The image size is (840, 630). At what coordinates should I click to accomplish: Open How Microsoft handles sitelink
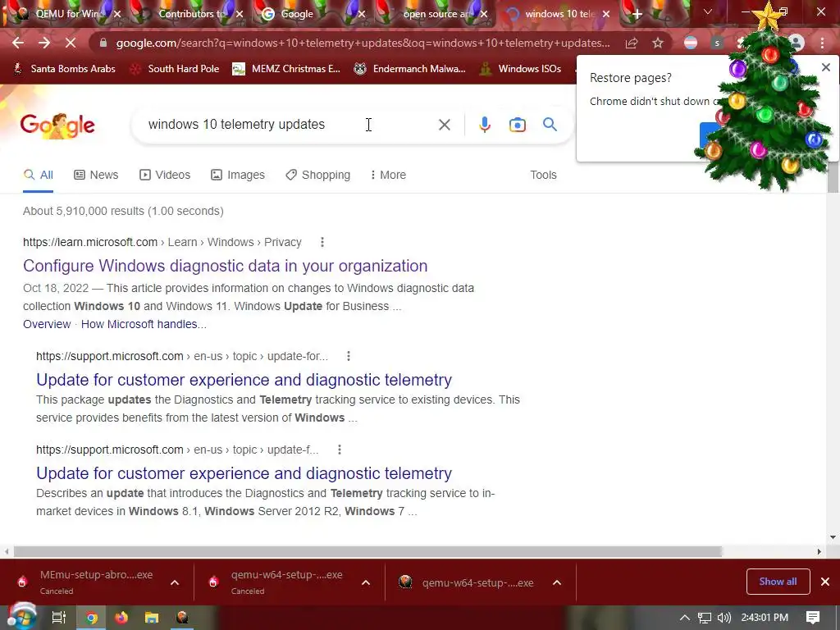[144, 324]
